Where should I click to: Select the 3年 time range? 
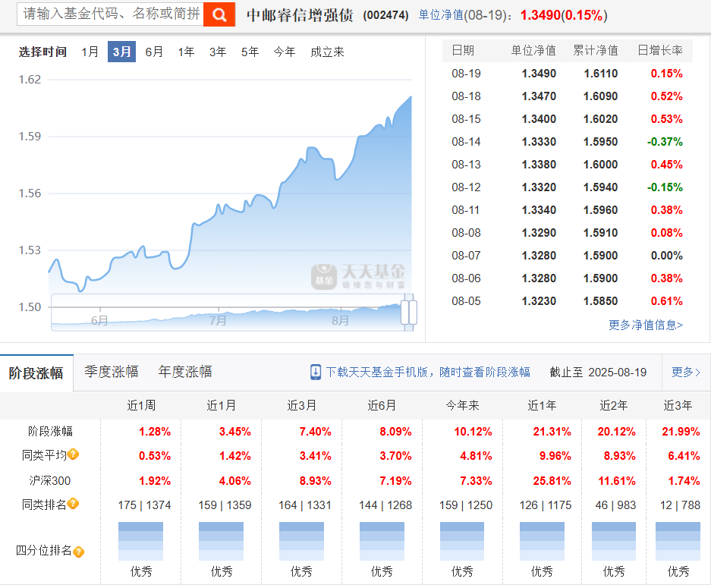(x=218, y=52)
